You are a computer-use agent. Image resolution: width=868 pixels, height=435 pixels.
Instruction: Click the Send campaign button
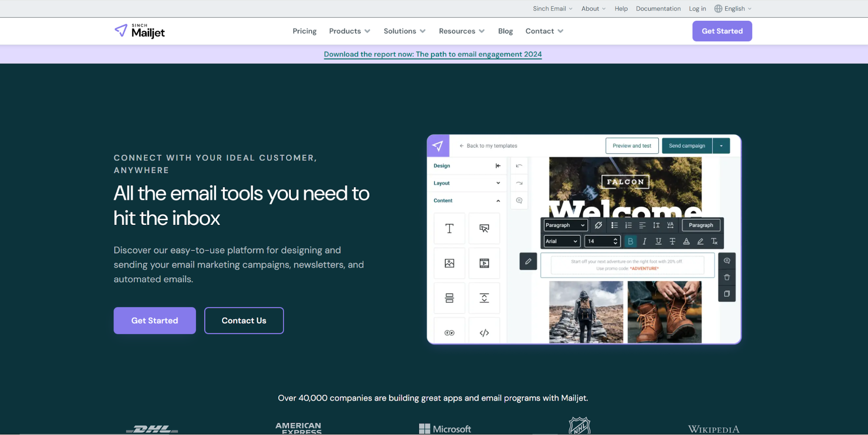pyautogui.click(x=687, y=146)
